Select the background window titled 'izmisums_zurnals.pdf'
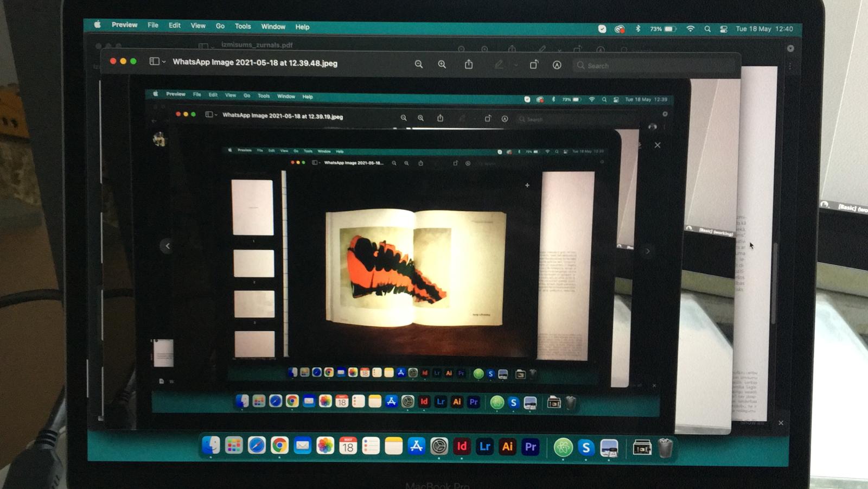 [257, 45]
